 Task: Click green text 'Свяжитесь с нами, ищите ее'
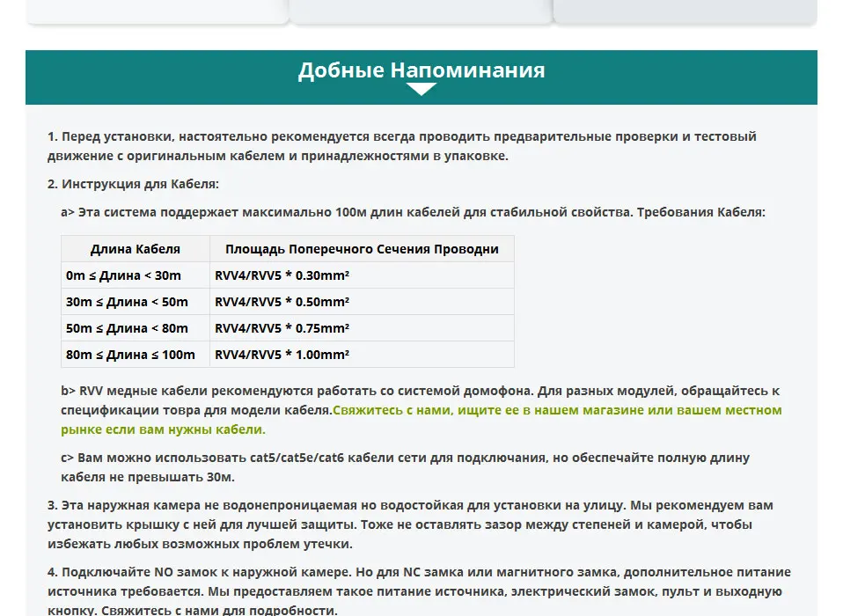[425, 410]
